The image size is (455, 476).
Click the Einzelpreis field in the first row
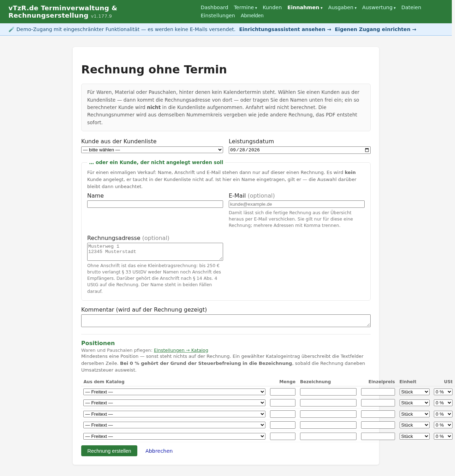(378, 392)
